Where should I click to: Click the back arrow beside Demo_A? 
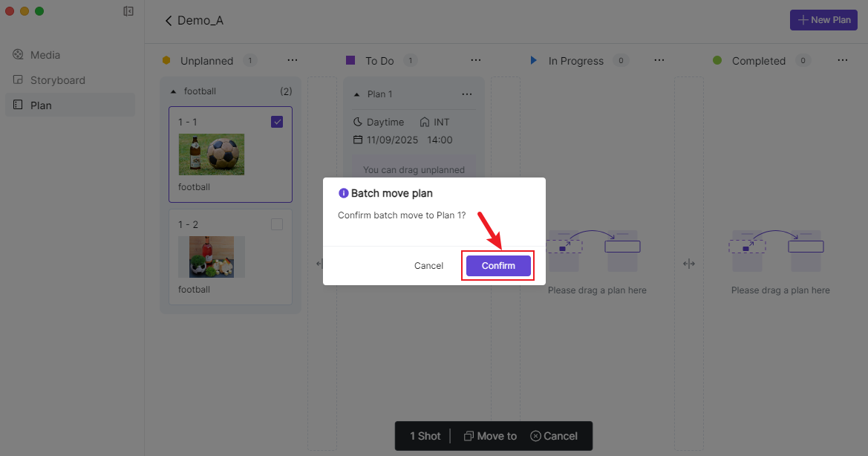tap(169, 21)
